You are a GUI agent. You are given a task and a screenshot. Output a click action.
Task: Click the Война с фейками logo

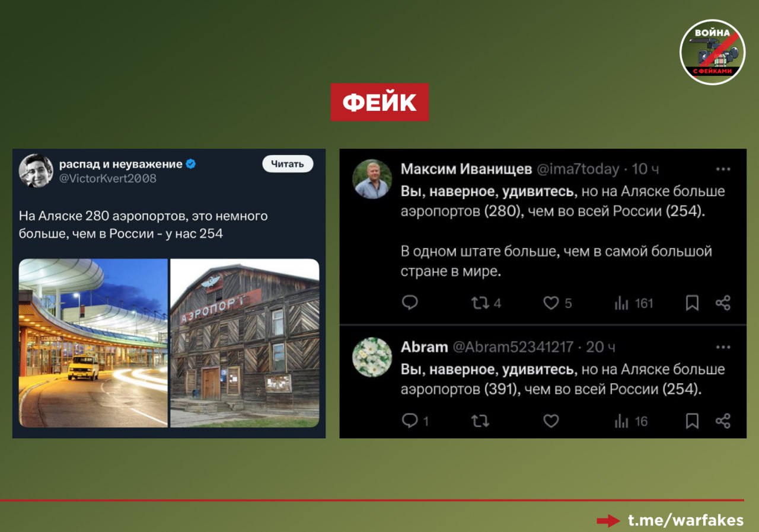coord(712,52)
